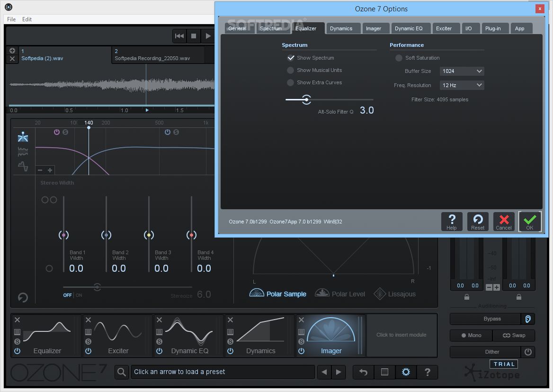The image size is (553, 392).
Task: Bypass Equalizer module with power icon
Action: pos(17,351)
